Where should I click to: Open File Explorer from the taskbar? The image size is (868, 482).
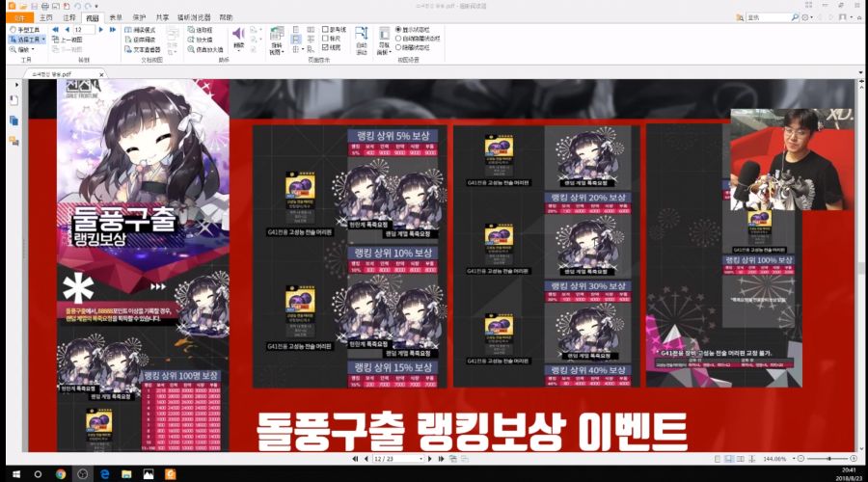tap(126, 474)
